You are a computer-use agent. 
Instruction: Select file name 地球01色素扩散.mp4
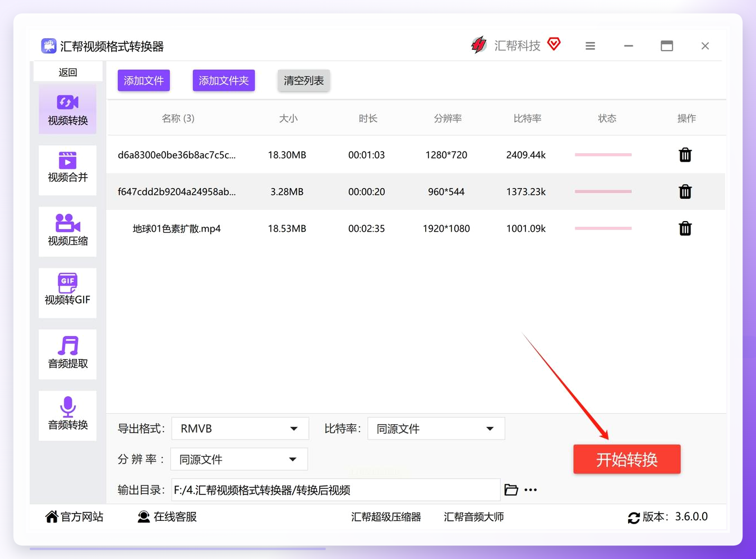click(177, 228)
